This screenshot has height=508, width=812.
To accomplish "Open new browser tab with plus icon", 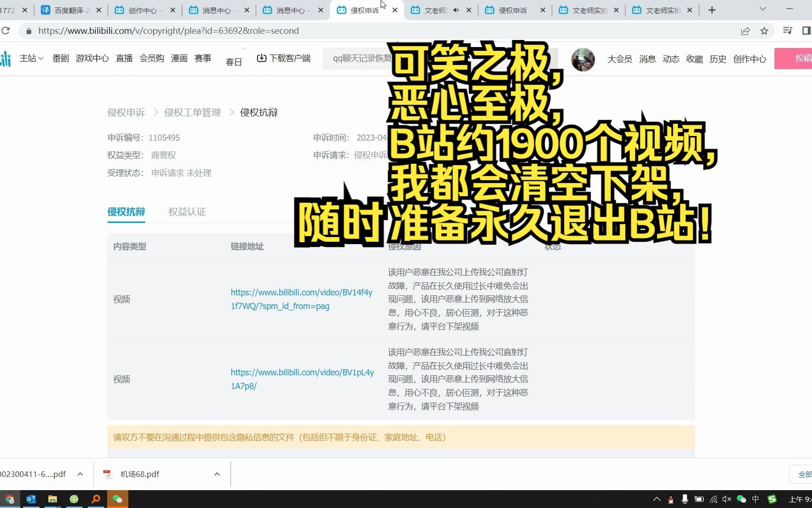I will (712, 10).
